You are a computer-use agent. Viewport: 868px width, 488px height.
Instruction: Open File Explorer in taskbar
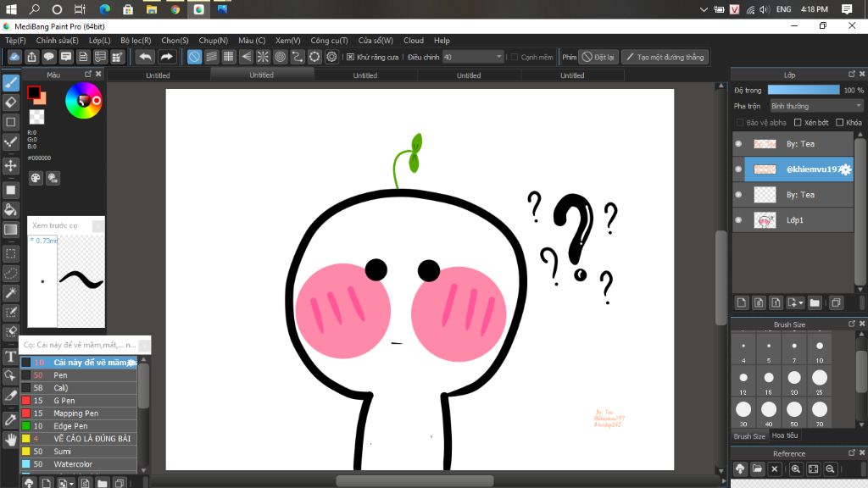click(151, 9)
